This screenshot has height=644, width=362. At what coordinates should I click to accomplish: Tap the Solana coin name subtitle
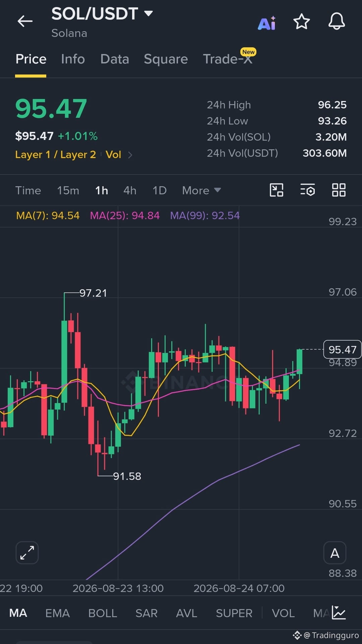point(69,33)
